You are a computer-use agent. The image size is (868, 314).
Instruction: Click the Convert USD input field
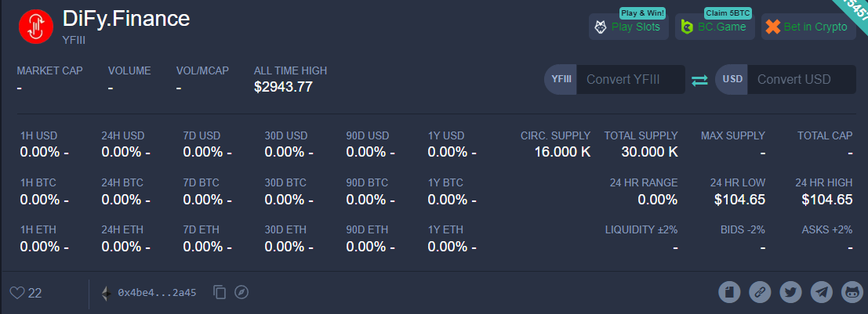[801, 80]
